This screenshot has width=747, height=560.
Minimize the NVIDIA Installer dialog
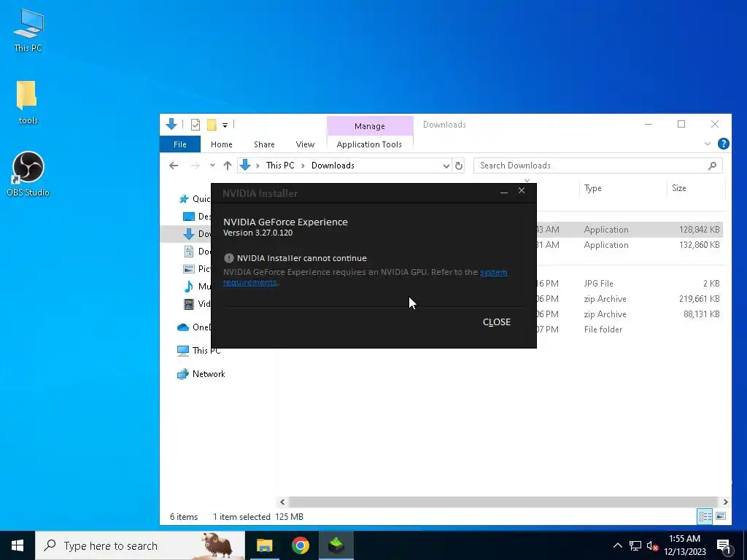click(x=503, y=192)
